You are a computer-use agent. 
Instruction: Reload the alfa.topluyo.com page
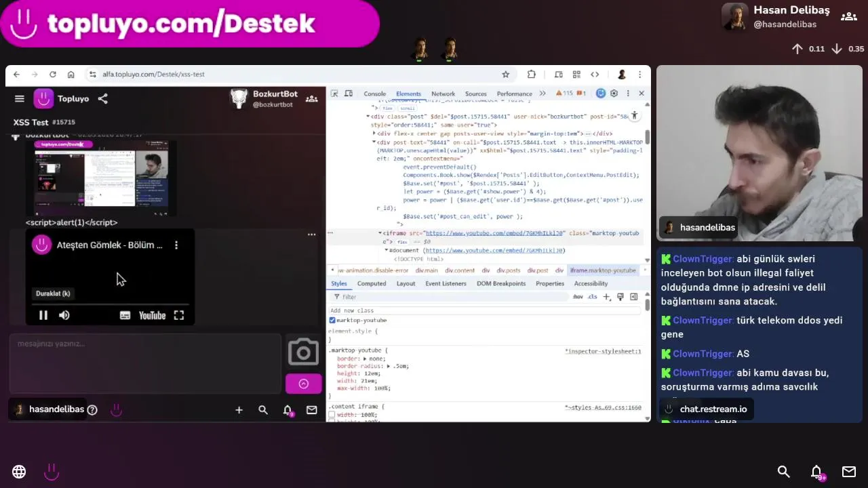point(52,75)
